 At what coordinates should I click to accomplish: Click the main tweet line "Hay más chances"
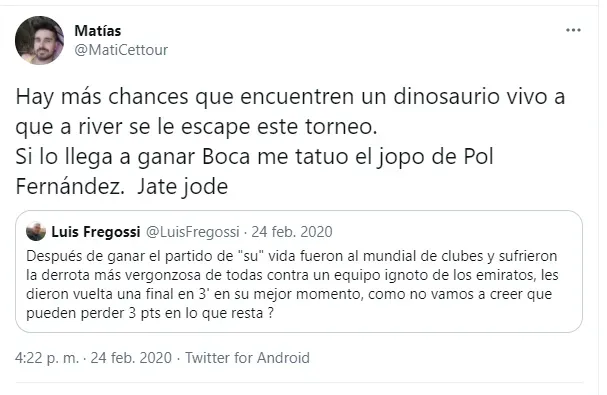click(290, 97)
